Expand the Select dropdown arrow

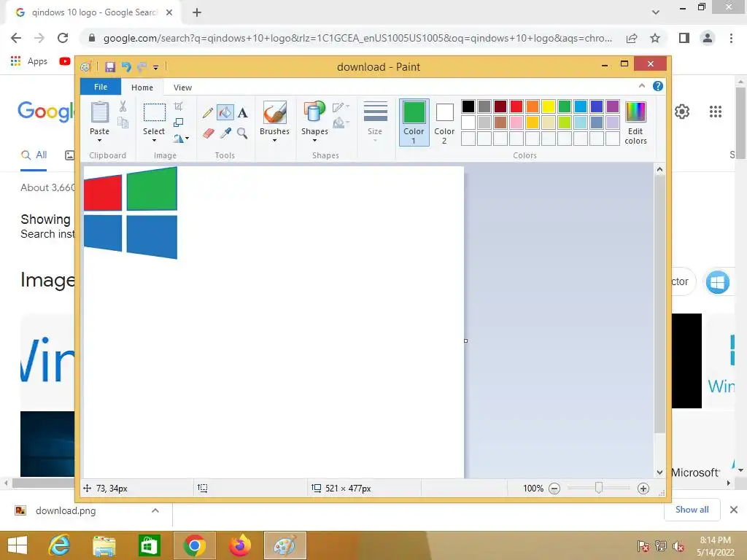(x=154, y=141)
